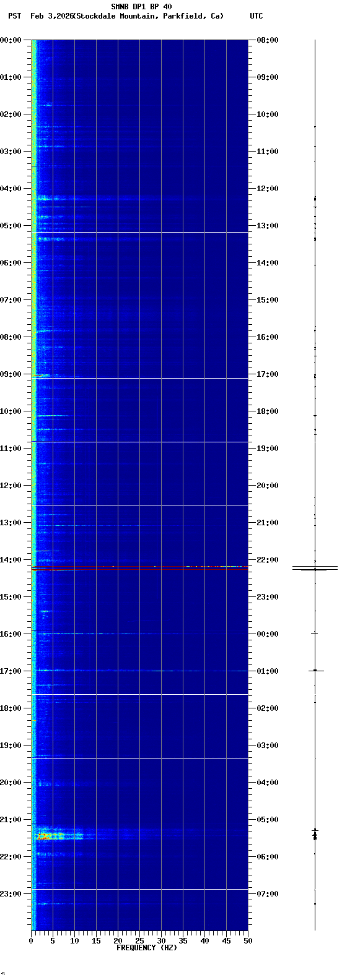Click the 45 Hz frequency tick label
342x980 pixels.
(226, 941)
